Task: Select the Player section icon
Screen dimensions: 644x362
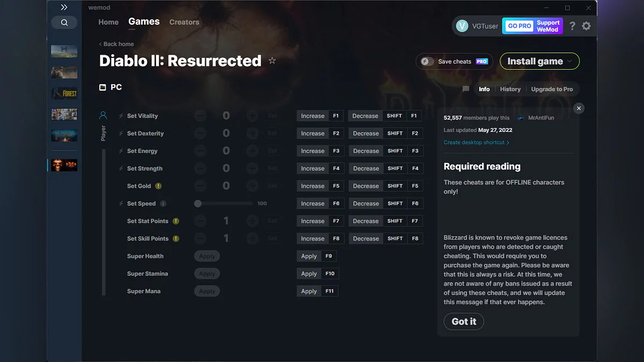Action: click(x=103, y=114)
